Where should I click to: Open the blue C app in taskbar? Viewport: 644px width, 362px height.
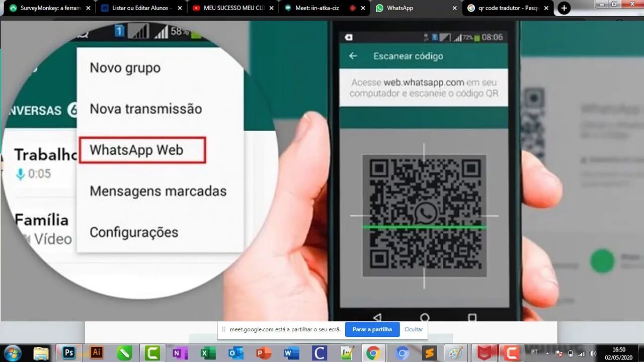tap(319, 353)
